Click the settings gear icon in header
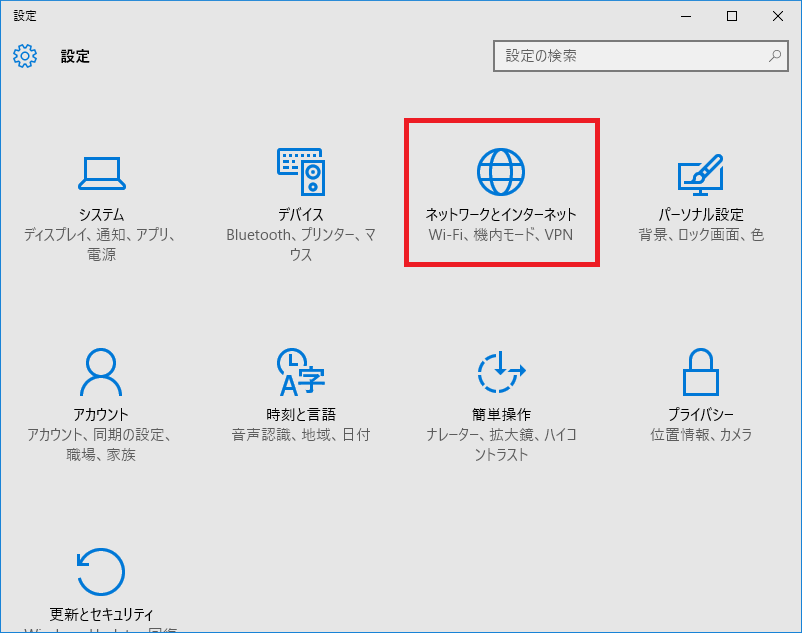The image size is (802, 633). 25,56
